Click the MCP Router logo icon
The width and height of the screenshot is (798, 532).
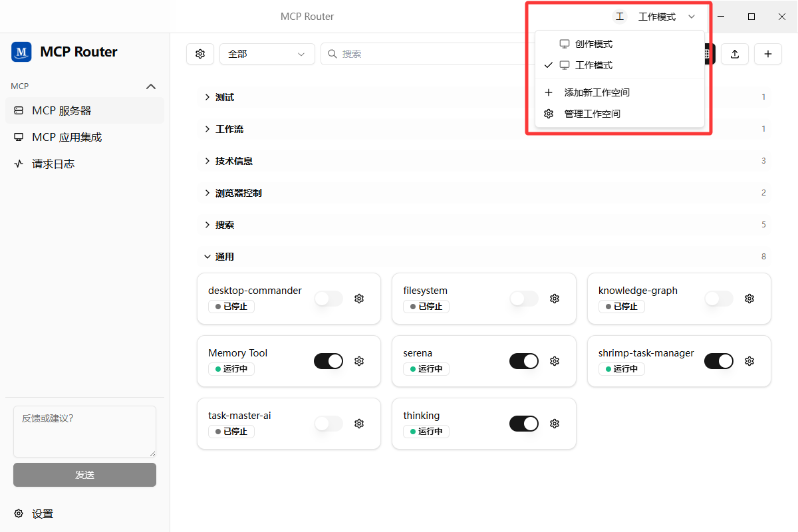click(x=21, y=52)
